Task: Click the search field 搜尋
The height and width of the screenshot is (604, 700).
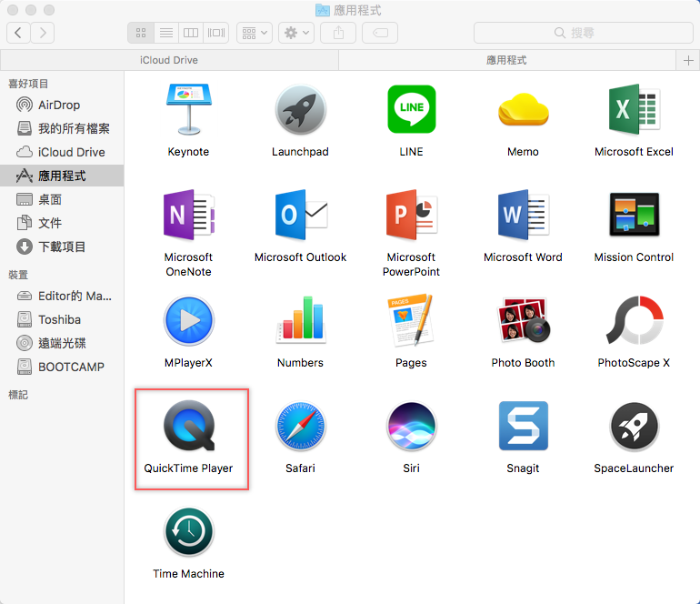Action: click(x=583, y=33)
